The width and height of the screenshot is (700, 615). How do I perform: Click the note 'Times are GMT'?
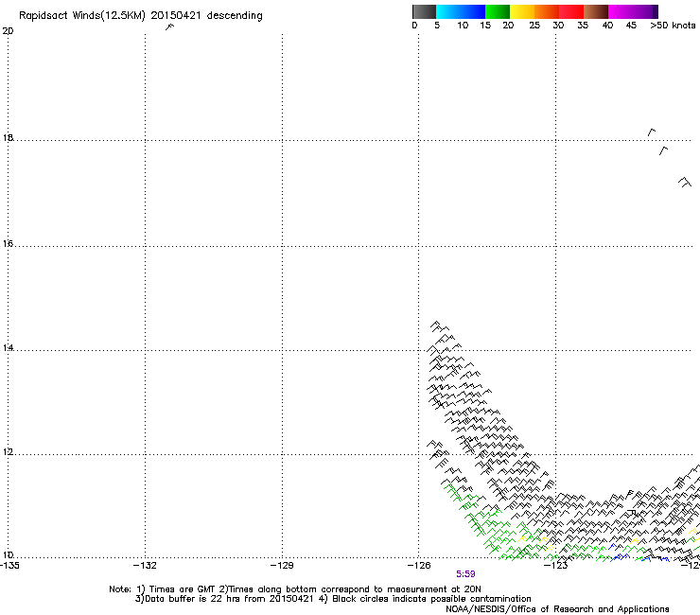[183, 589]
